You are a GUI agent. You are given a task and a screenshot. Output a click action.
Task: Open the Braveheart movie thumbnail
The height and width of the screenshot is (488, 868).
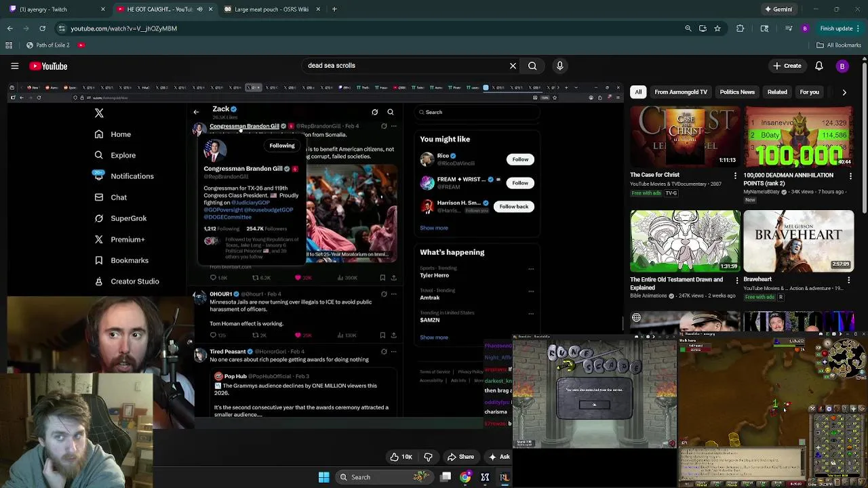pyautogui.click(x=798, y=241)
